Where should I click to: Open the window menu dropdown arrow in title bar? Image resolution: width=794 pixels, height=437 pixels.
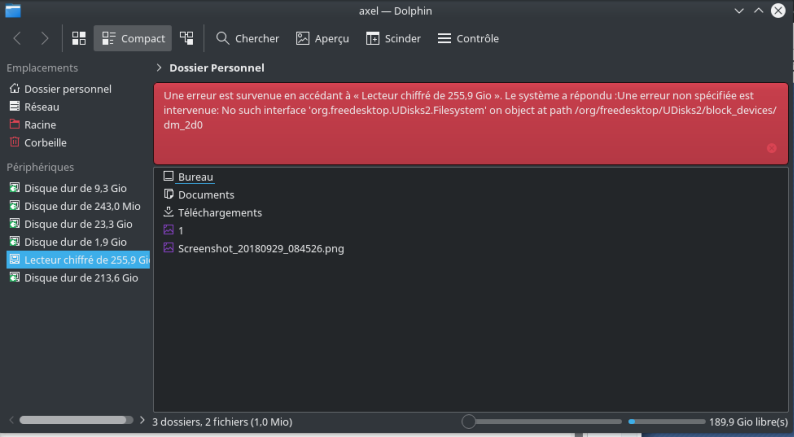[738, 11]
